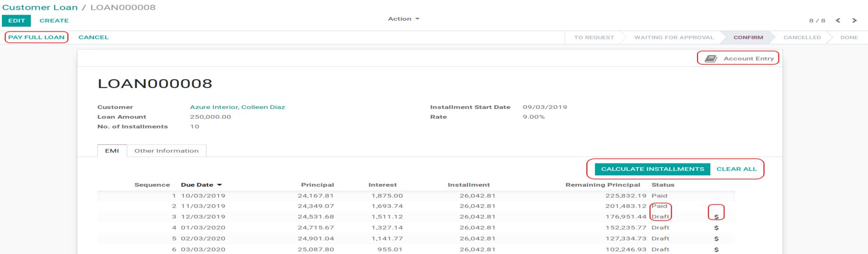Select the EMI tab
The height and width of the screenshot is (254, 868).
112,151
